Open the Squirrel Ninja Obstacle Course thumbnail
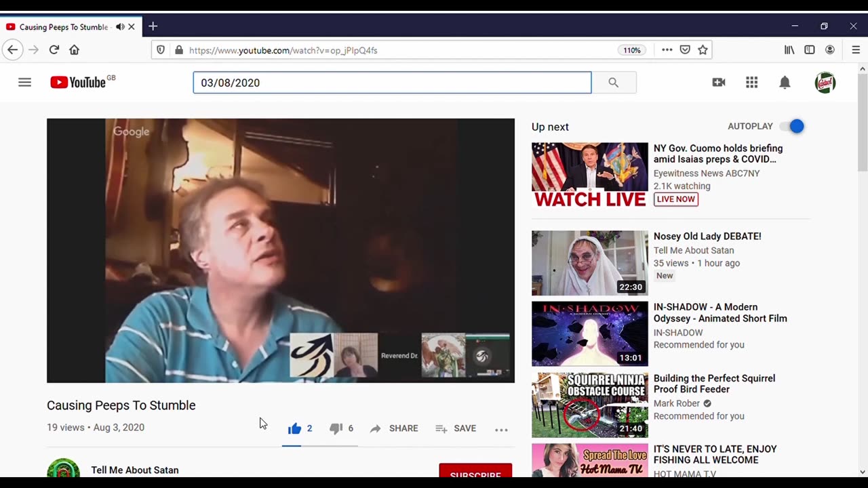The width and height of the screenshot is (868, 488). pyautogui.click(x=590, y=405)
